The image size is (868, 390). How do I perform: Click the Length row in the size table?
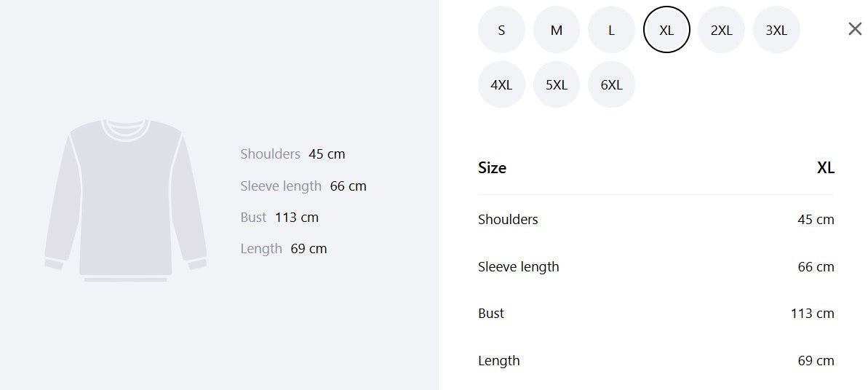coord(656,361)
